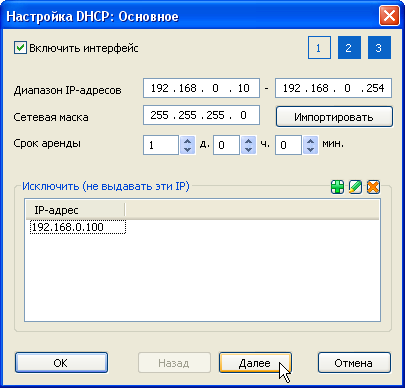This screenshot has width=405, height=388.
Task: Edit the selected excluded IP entry
Action: [x=355, y=187]
